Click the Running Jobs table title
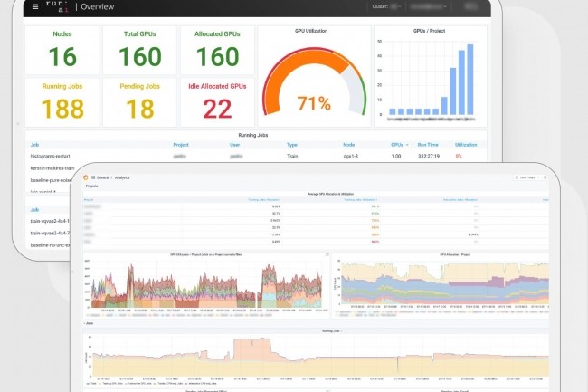The image size is (588, 392). [x=253, y=135]
